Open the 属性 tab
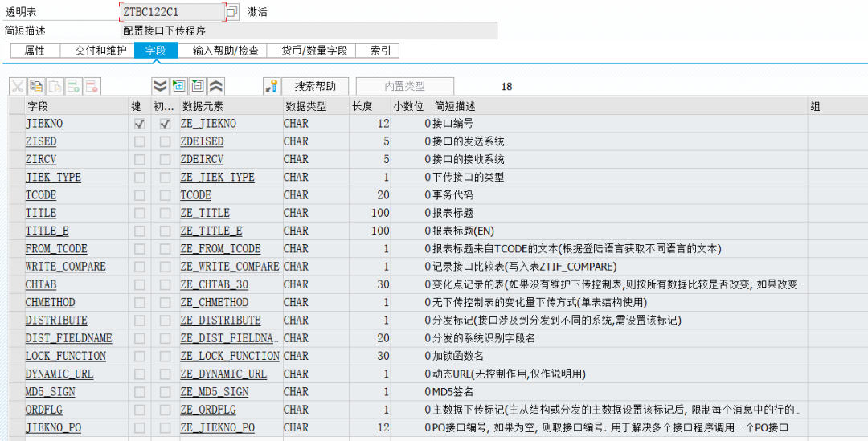Screen dimensions: 868x441 coord(35,51)
